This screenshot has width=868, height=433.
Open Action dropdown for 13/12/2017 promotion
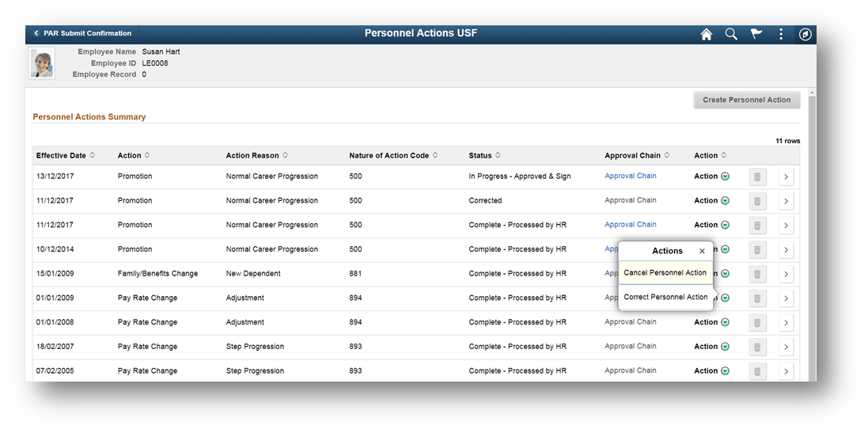725,177
